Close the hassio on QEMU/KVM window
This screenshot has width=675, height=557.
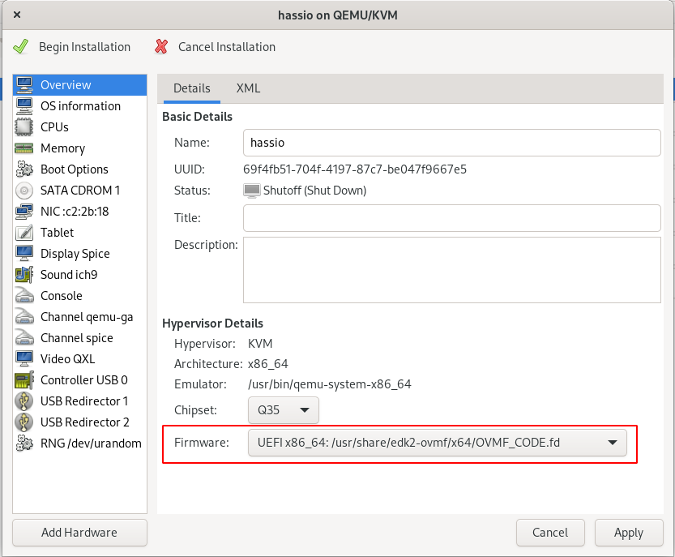tap(17, 15)
